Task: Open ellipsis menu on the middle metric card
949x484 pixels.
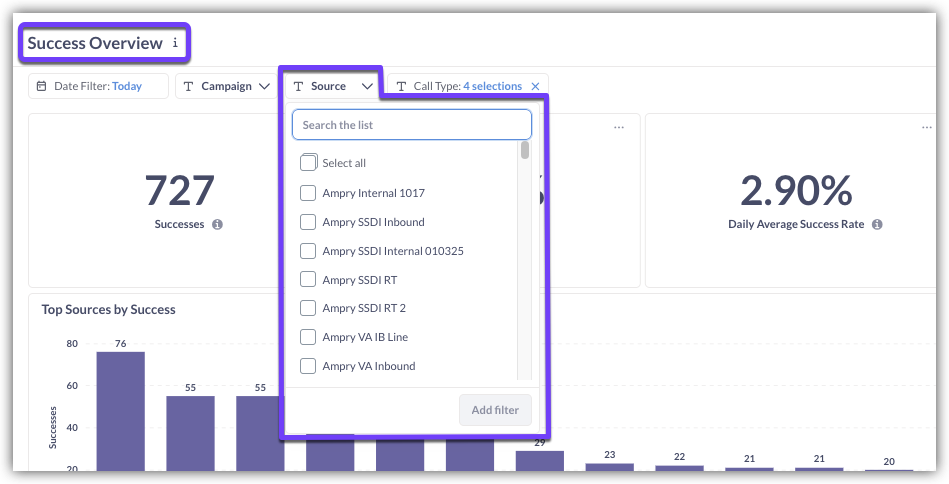Action: [619, 127]
